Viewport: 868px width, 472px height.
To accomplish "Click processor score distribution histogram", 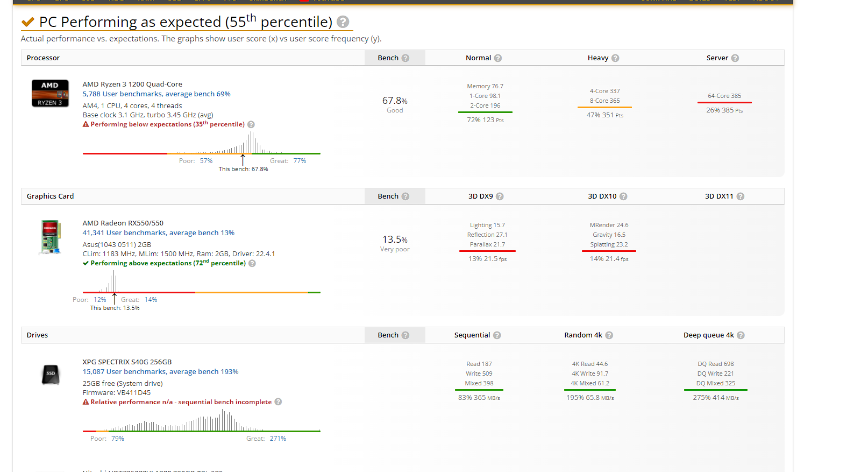I will tap(201, 143).
